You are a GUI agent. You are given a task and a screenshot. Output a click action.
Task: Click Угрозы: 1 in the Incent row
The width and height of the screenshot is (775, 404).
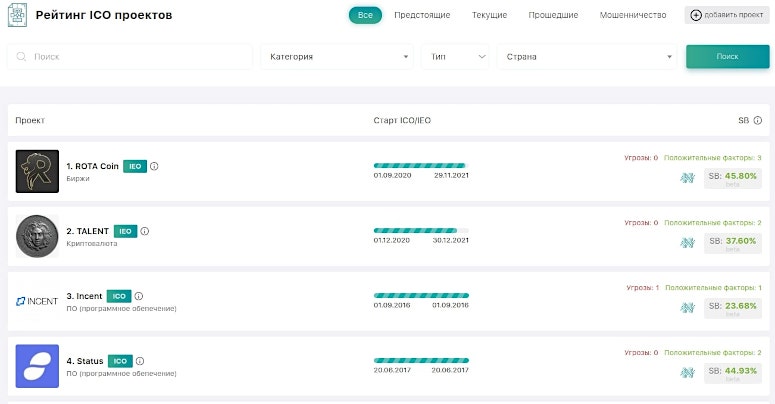[643, 287]
